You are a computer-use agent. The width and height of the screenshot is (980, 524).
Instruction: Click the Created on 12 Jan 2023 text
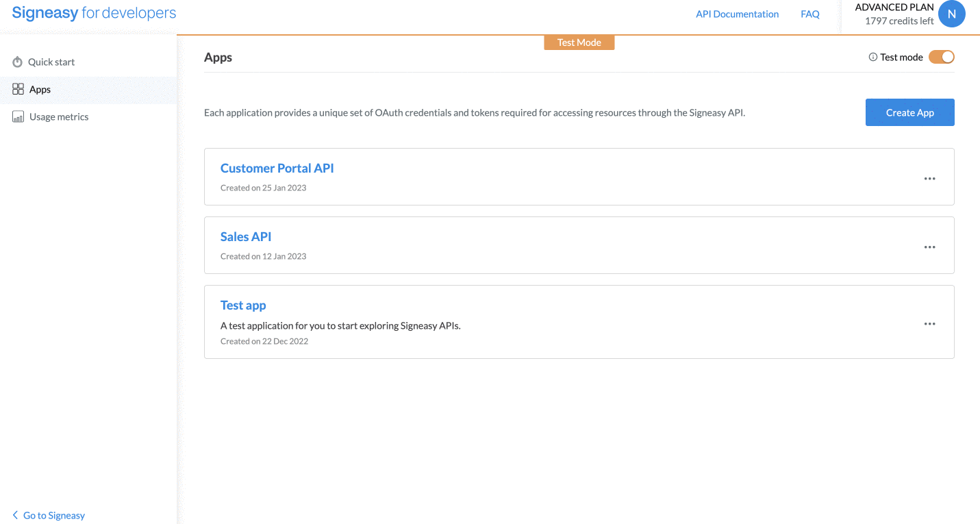(x=263, y=256)
